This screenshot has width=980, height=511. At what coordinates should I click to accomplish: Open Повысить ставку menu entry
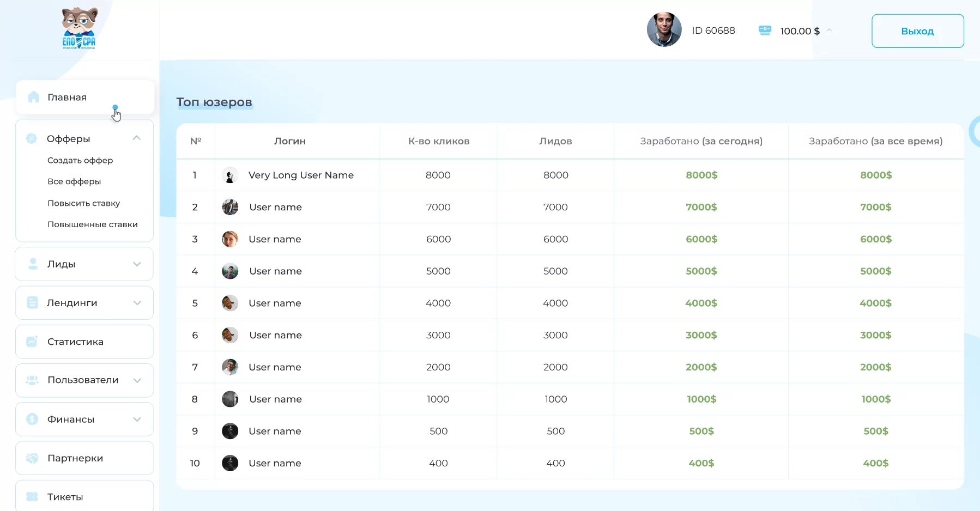(83, 203)
